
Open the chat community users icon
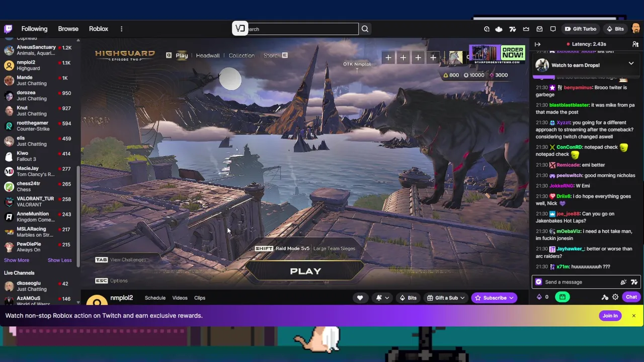(635, 44)
